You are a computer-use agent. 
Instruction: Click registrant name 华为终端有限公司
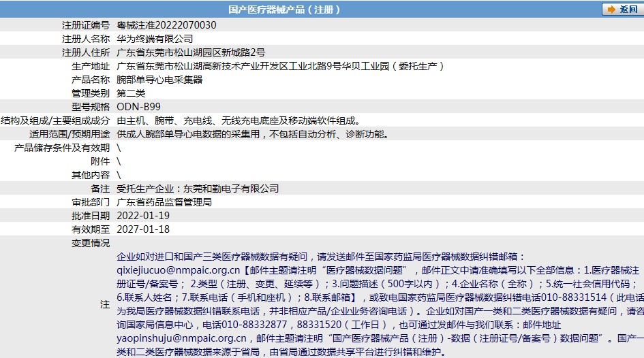155,39
